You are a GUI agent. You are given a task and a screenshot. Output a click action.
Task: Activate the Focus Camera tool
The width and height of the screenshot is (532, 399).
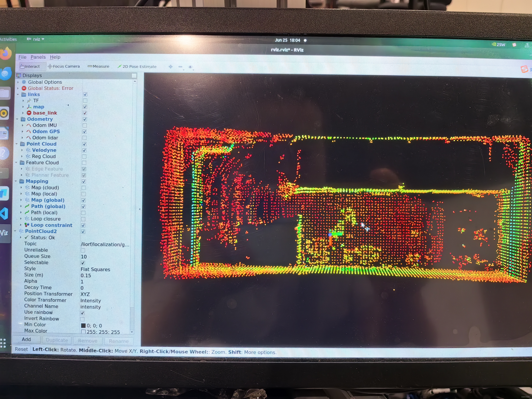[64, 66]
